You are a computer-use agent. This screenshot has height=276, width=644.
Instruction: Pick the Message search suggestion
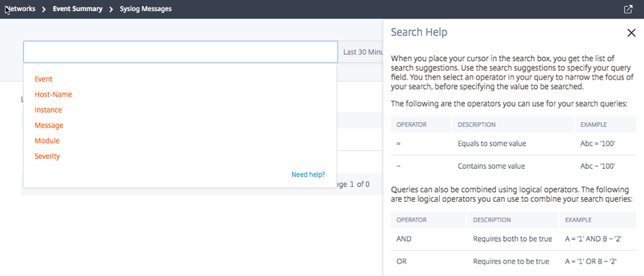click(x=49, y=126)
